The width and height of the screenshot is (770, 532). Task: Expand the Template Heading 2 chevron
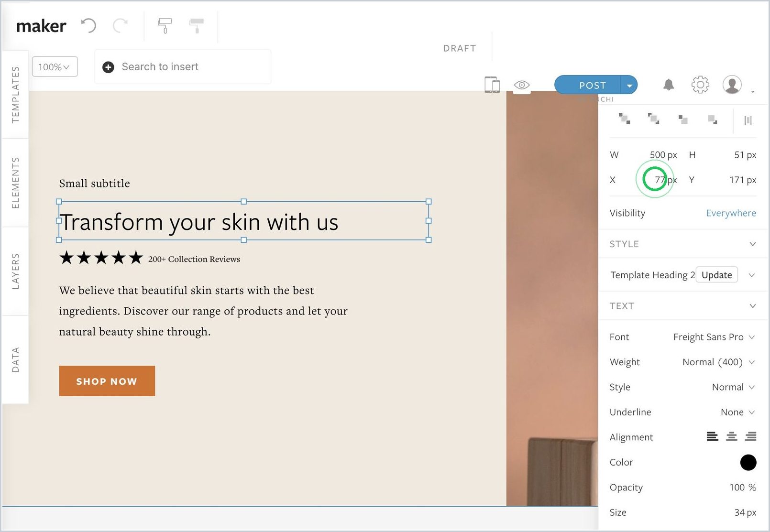[751, 275]
